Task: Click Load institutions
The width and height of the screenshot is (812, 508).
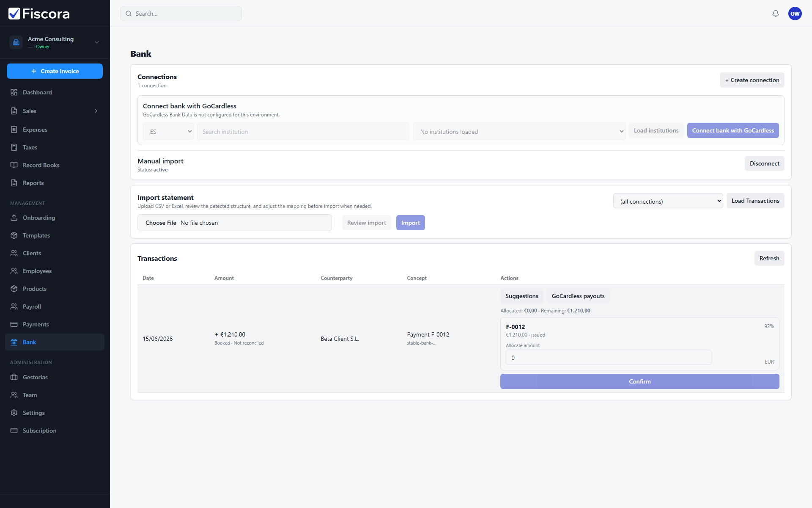Action: tap(656, 130)
